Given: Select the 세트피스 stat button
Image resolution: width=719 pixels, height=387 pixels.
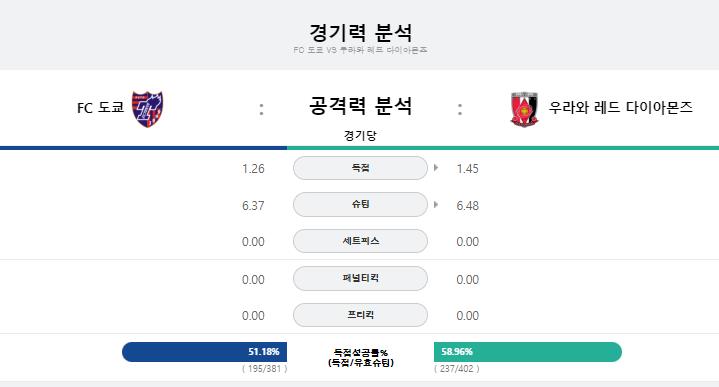Looking at the screenshot, I should click(360, 241).
